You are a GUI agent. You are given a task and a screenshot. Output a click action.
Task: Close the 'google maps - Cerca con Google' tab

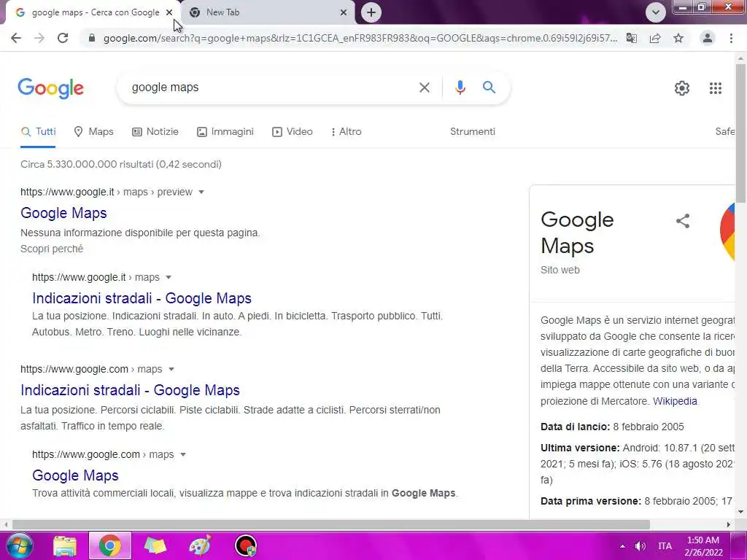169,12
